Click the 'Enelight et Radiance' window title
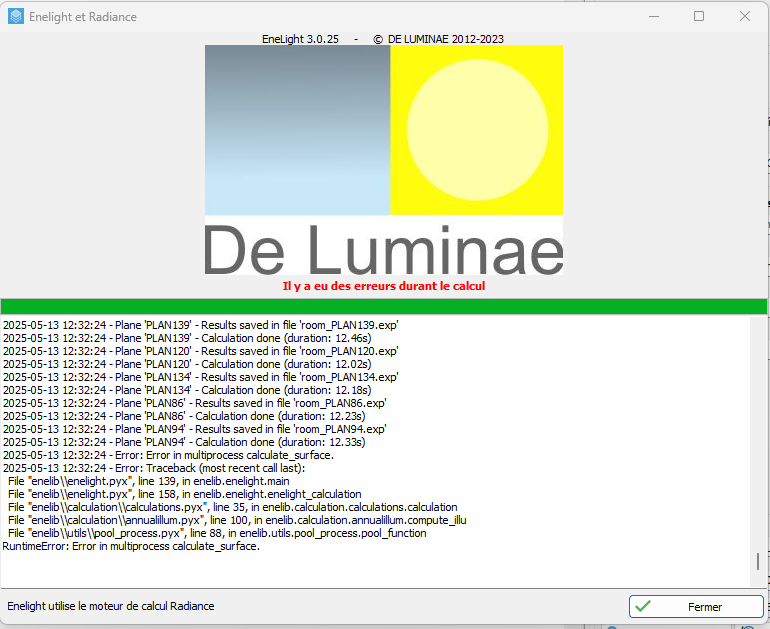This screenshot has width=770, height=629. pyautogui.click(x=83, y=17)
